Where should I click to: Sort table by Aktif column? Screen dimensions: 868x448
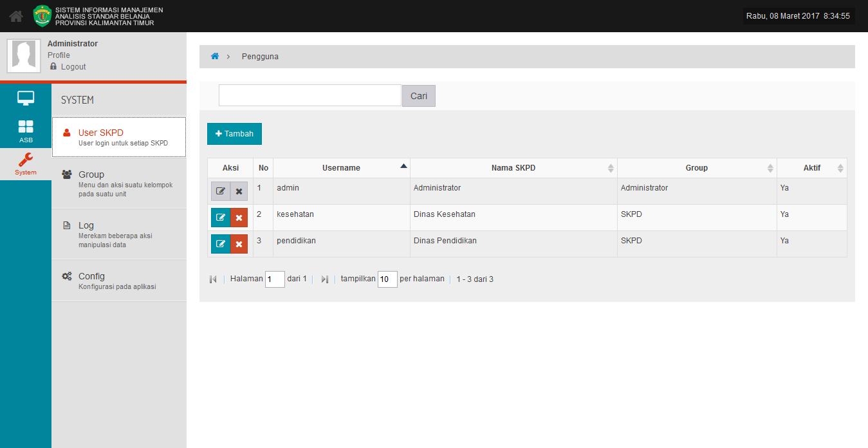811,168
